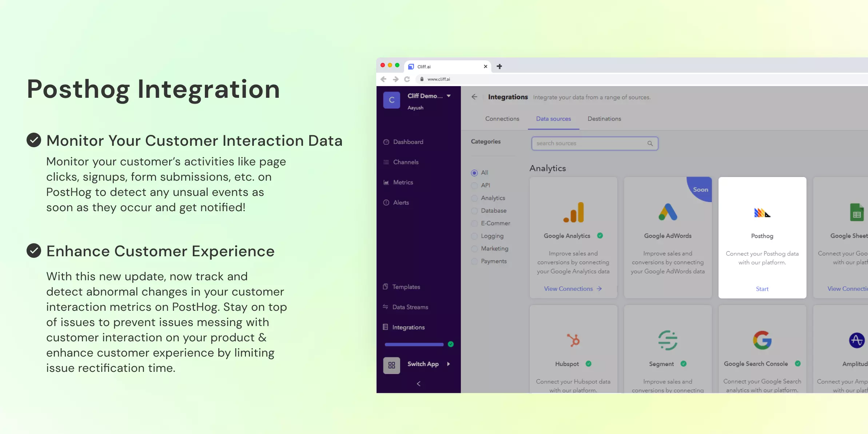Viewport: 868px width, 434px height.
Task: Click the green check beside the progress bar
Action: tap(451, 344)
